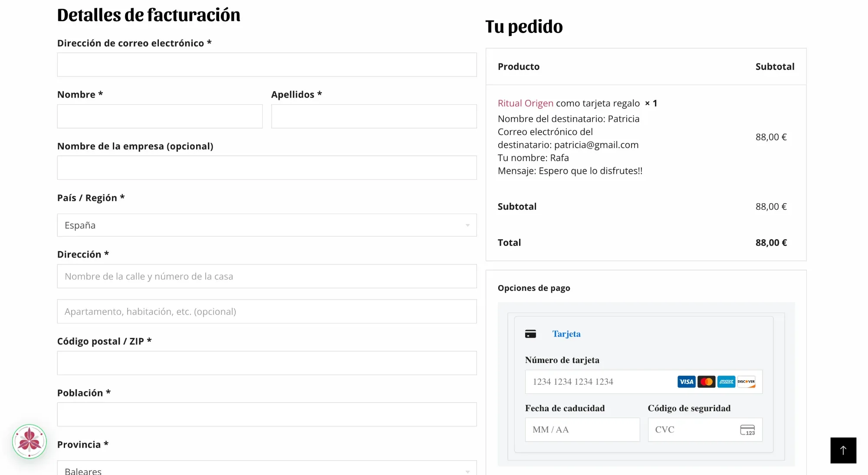The image size is (868, 475).
Task: Click the 'Opciones de pago' label
Action: [x=534, y=288]
